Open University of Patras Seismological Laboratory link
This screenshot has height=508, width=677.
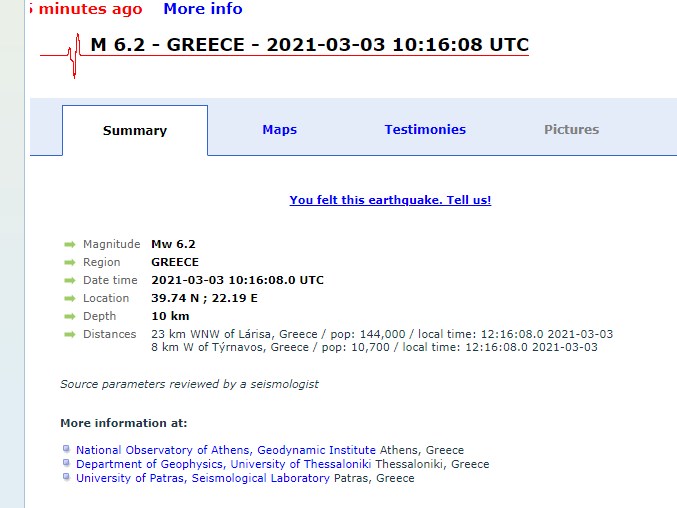pyautogui.click(x=203, y=478)
